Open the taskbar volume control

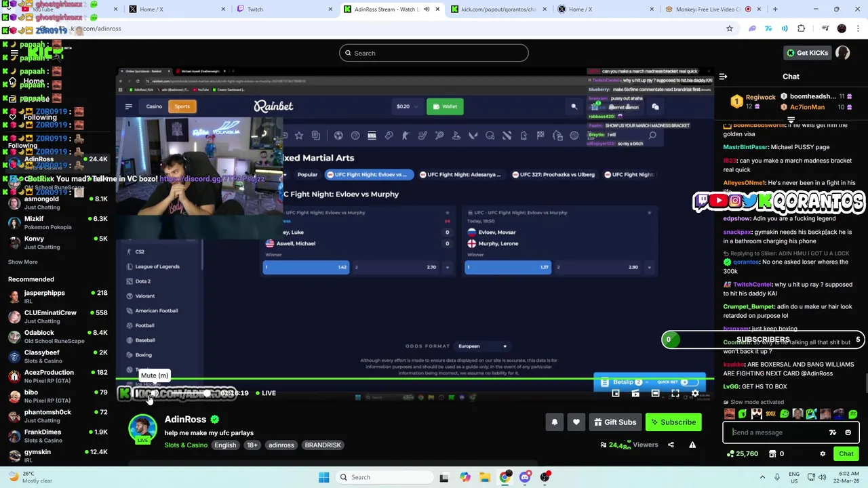pos(822,477)
